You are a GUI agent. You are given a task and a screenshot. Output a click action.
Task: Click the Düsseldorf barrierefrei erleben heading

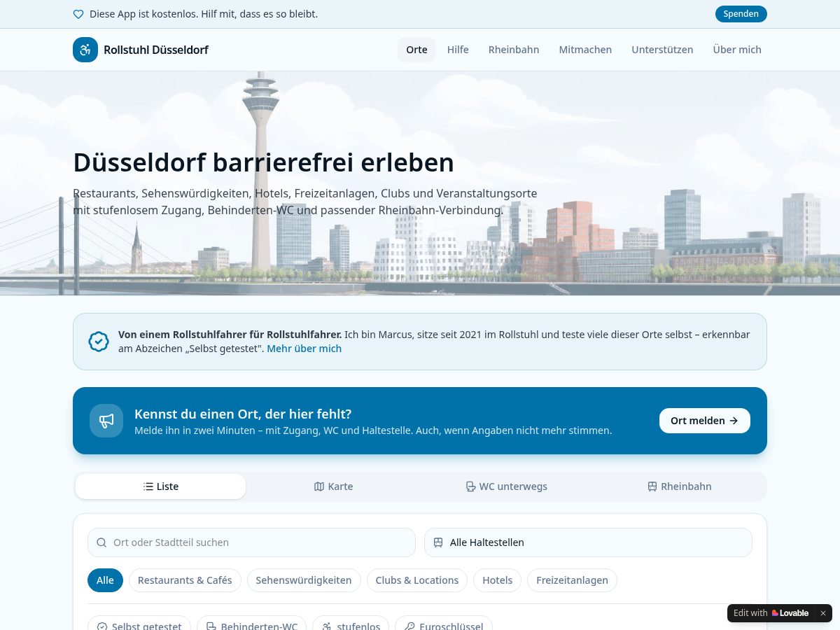pyautogui.click(x=264, y=162)
